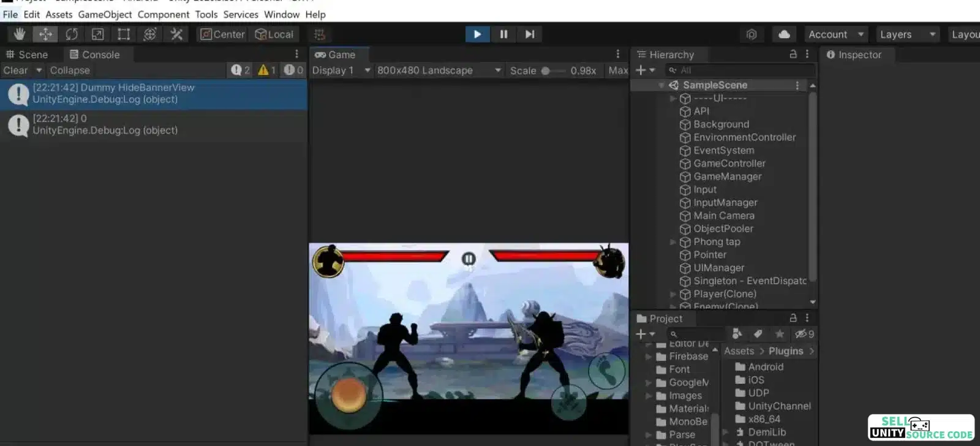Open the SampleScene options menu
The height and width of the screenshot is (446, 980).
pyautogui.click(x=797, y=85)
